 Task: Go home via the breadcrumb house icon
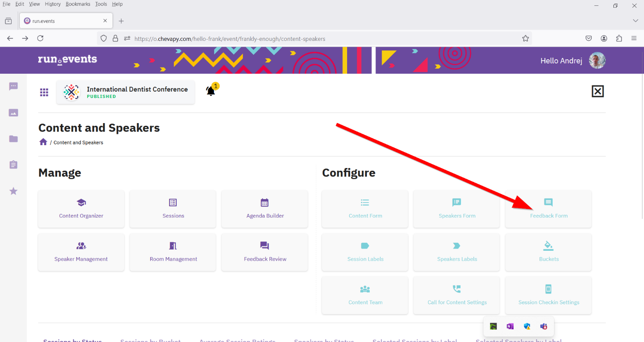pos(43,142)
